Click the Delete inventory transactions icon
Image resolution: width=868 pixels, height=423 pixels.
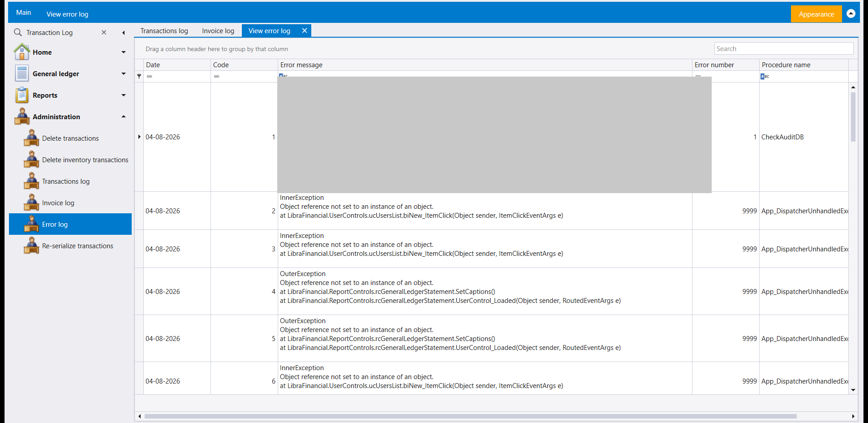click(31, 160)
